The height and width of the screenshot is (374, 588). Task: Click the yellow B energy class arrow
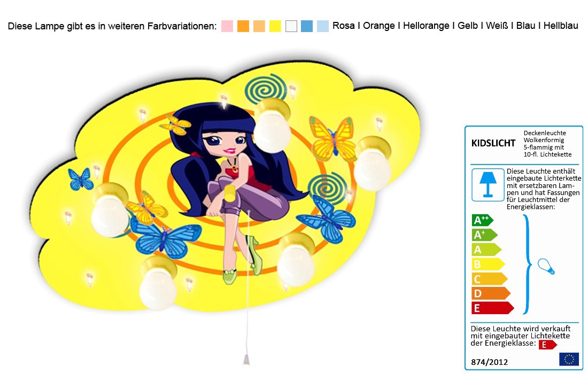coord(488,264)
